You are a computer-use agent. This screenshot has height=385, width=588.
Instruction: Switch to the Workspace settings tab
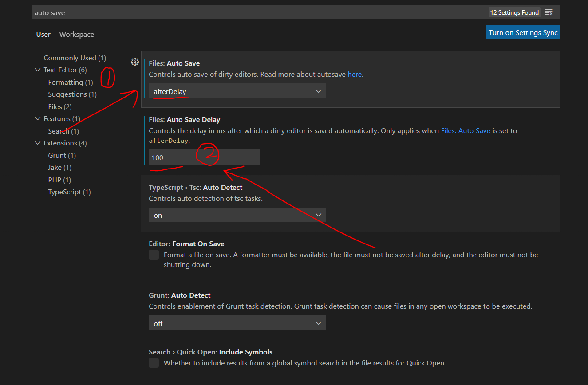coord(77,34)
